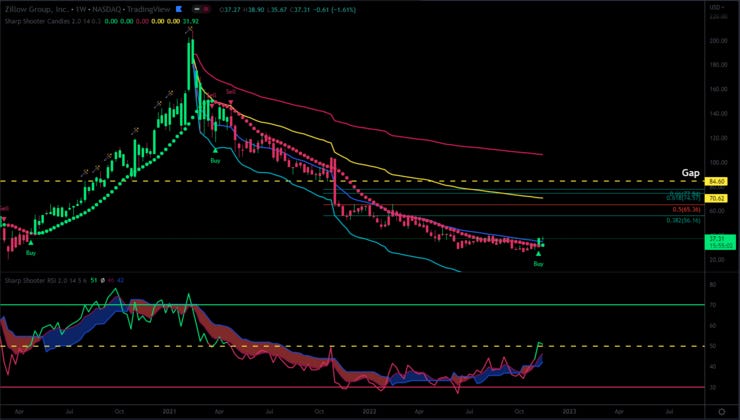Open USD currency selector on price axis

[716, 7]
